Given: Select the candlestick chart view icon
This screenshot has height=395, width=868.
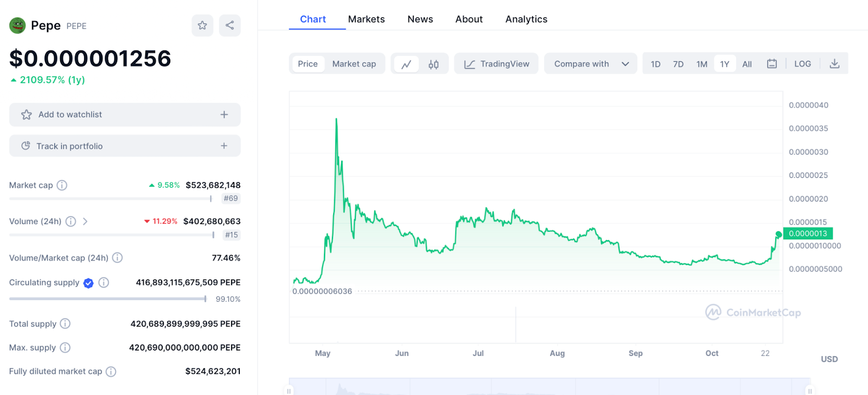Looking at the screenshot, I should pos(433,64).
